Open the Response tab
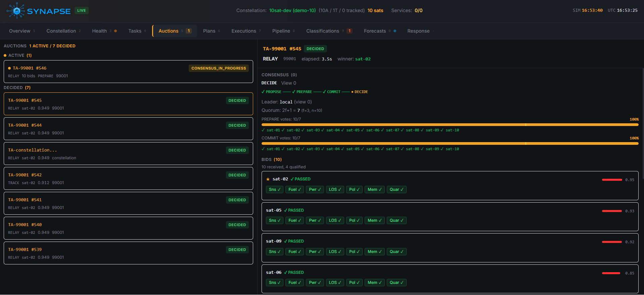 pos(421,31)
